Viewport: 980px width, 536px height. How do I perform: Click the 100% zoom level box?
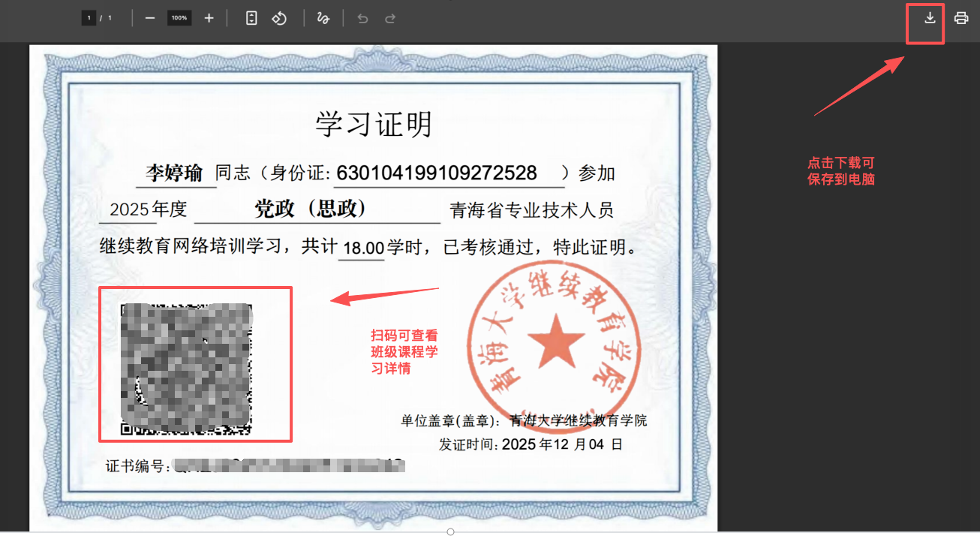[179, 18]
